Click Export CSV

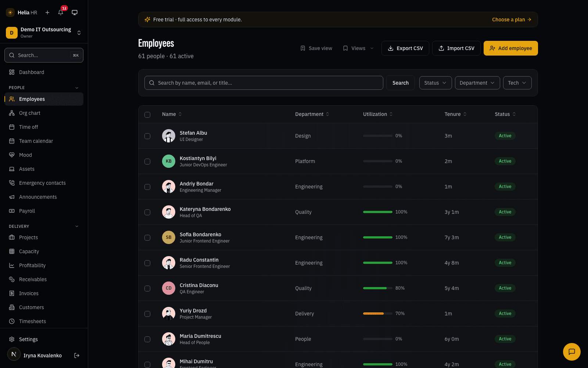tap(405, 48)
